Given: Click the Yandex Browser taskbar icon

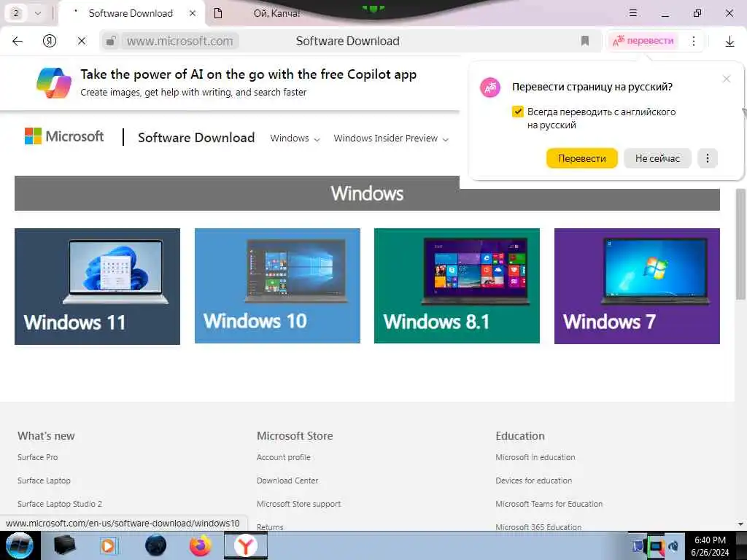Looking at the screenshot, I should click(245, 545).
